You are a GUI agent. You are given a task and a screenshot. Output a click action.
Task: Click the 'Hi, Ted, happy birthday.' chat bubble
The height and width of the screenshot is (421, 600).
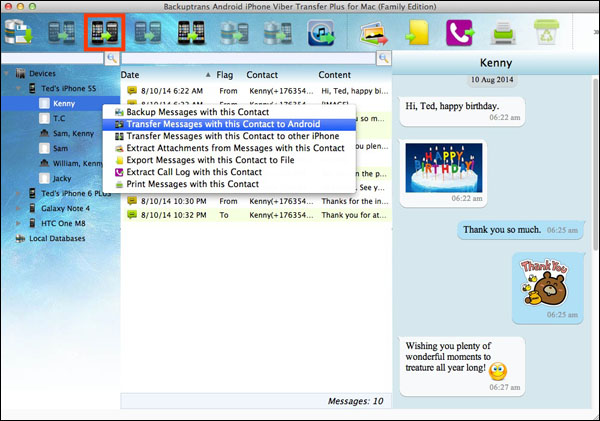(x=462, y=111)
